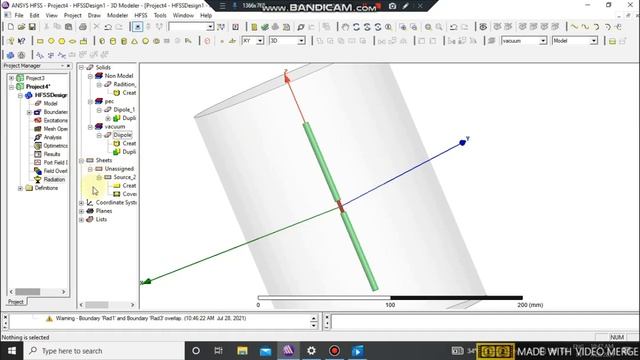The width and height of the screenshot is (640, 360).
Task: Click the Windows taskbar search box
Action: (104, 351)
